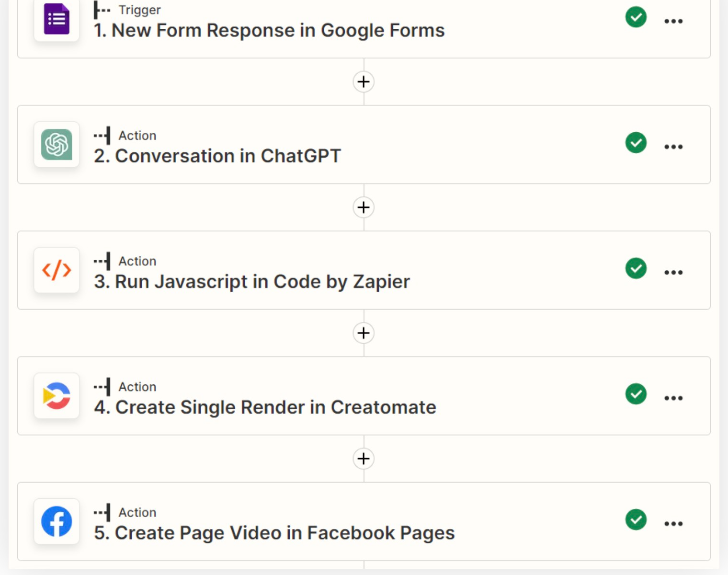The height and width of the screenshot is (575, 728).
Task: Click green checkmark on ChatGPT step
Action: coord(636,143)
